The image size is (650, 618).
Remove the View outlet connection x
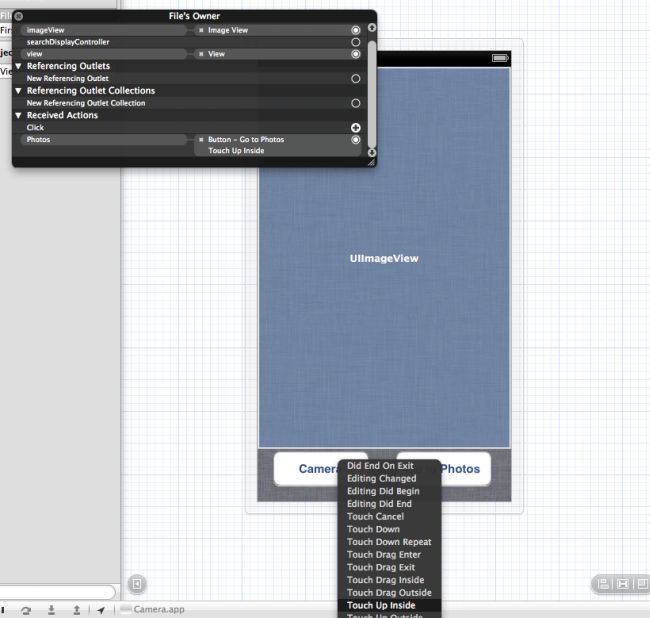tap(201, 54)
